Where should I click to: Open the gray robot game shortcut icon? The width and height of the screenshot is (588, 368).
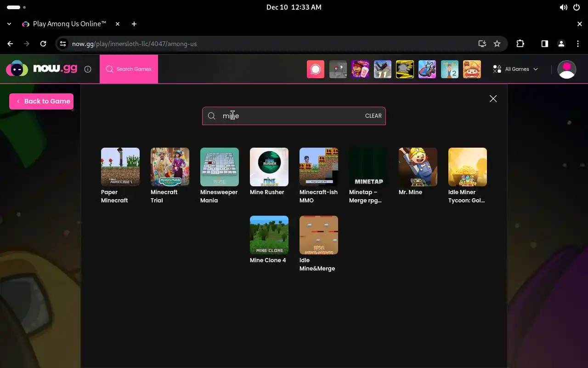click(338, 69)
